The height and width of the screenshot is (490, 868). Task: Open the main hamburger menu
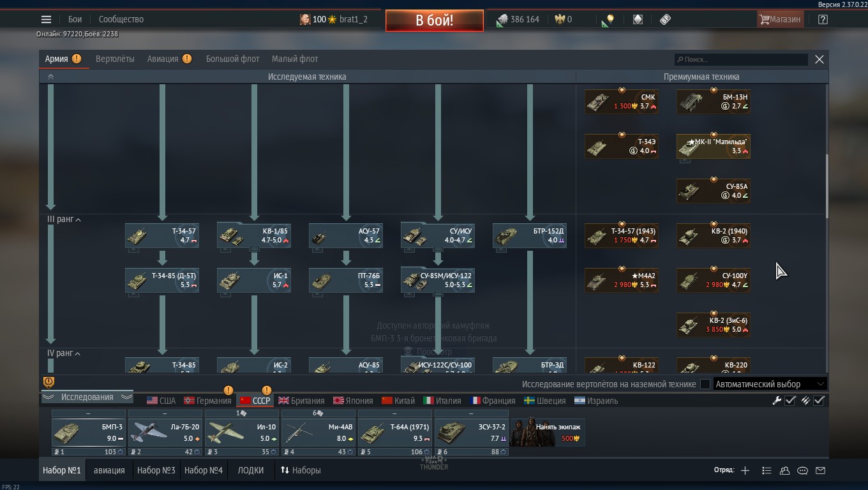pyautogui.click(x=46, y=19)
